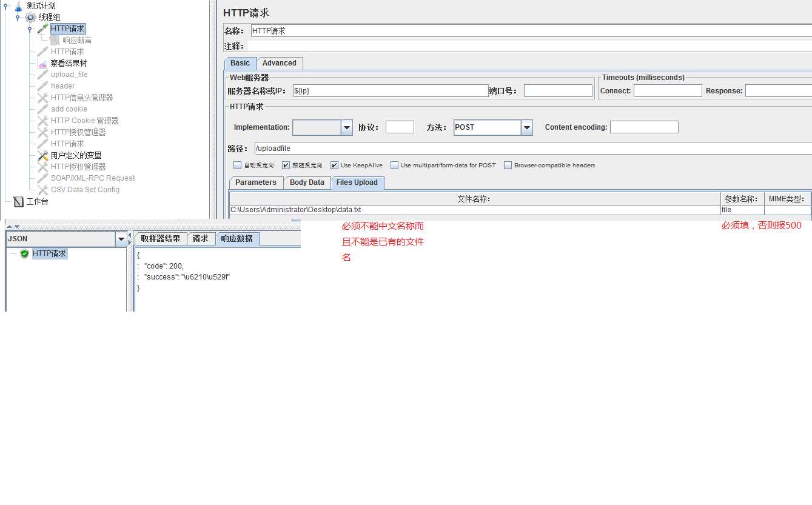Click wrench icon of HTTP Cookie 管理器
Image resolution: width=812 pixels, height=505 pixels.
(x=42, y=121)
